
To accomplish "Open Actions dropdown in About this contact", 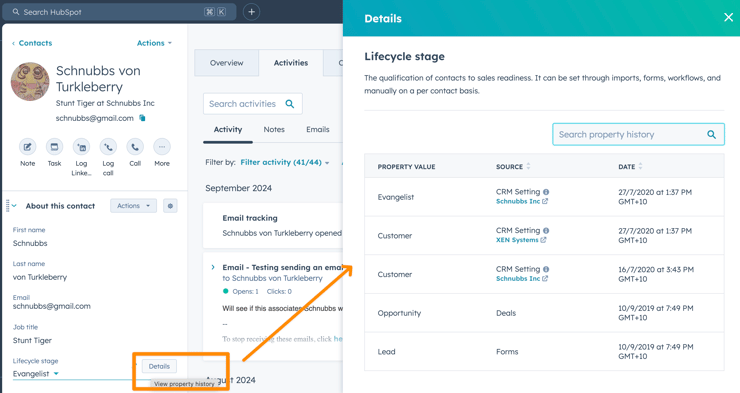I will pos(133,206).
